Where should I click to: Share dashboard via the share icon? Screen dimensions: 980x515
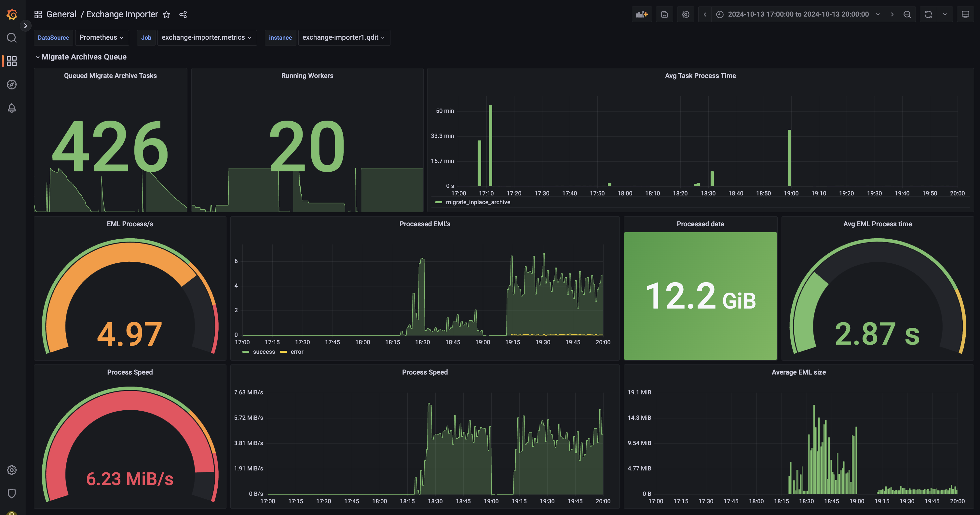[x=183, y=14]
